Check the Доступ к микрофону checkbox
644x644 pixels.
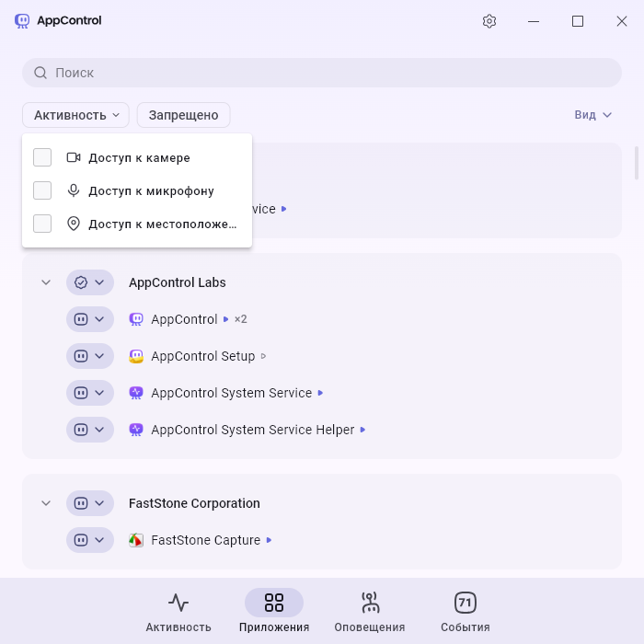pos(42,190)
